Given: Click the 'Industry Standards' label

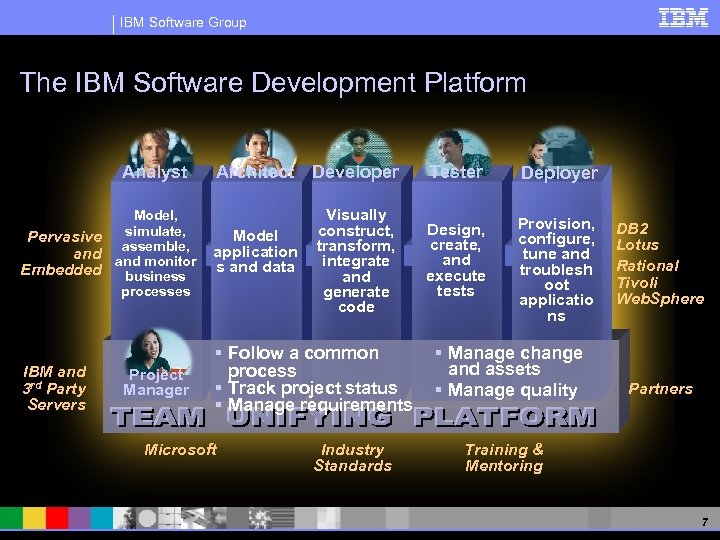Looking at the screenshot, I should tap(353, 458).
